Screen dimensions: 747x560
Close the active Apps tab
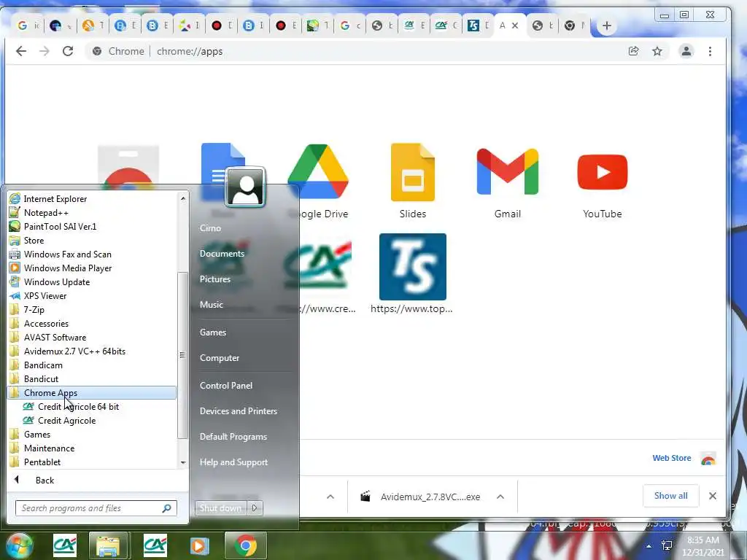515,26
